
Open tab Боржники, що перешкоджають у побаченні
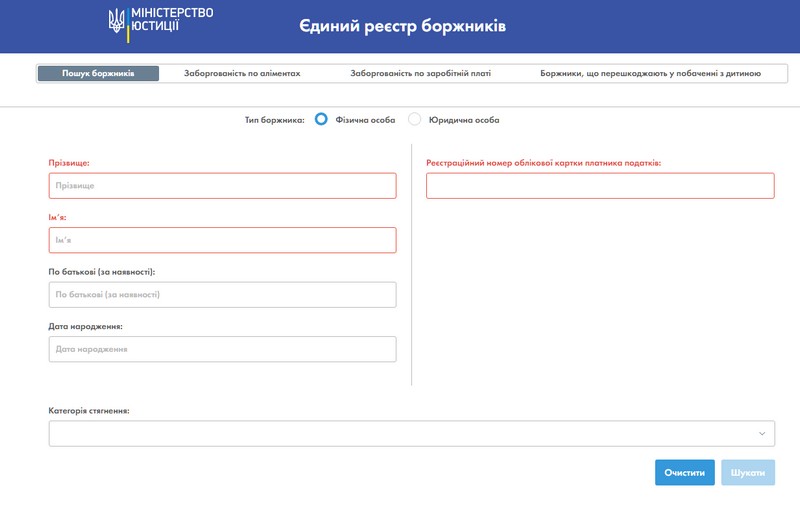coord(650,74)
